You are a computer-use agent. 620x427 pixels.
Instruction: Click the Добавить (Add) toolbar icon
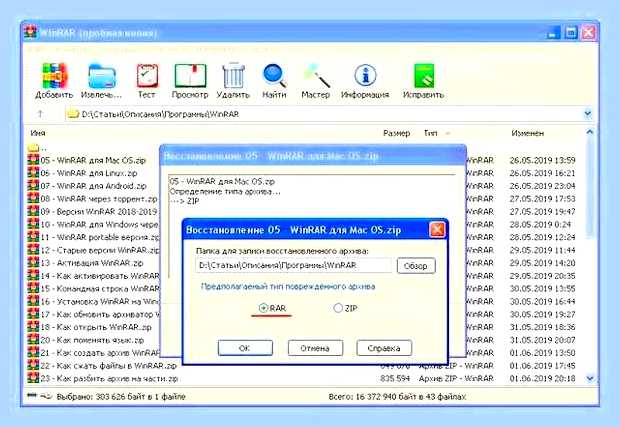(x=55, y=76)
